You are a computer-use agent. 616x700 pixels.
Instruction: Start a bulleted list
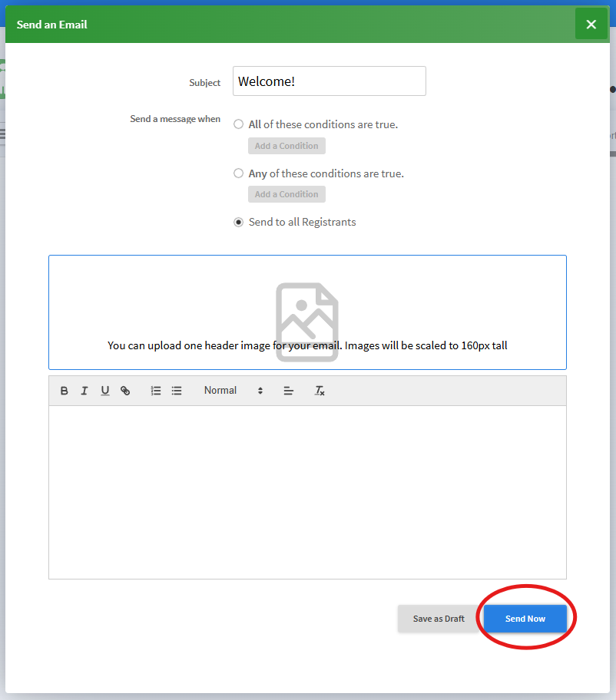point(177,391)
